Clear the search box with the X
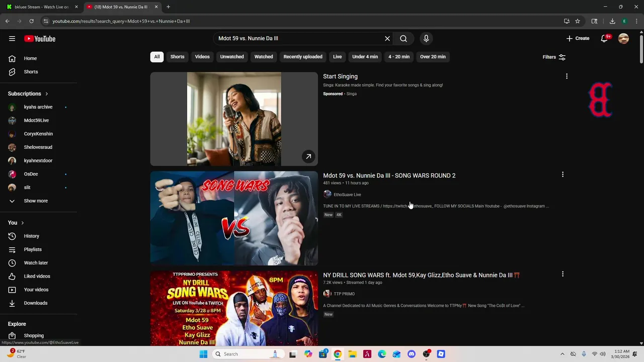This screenshot has width=644, height=362. [387, 38]
